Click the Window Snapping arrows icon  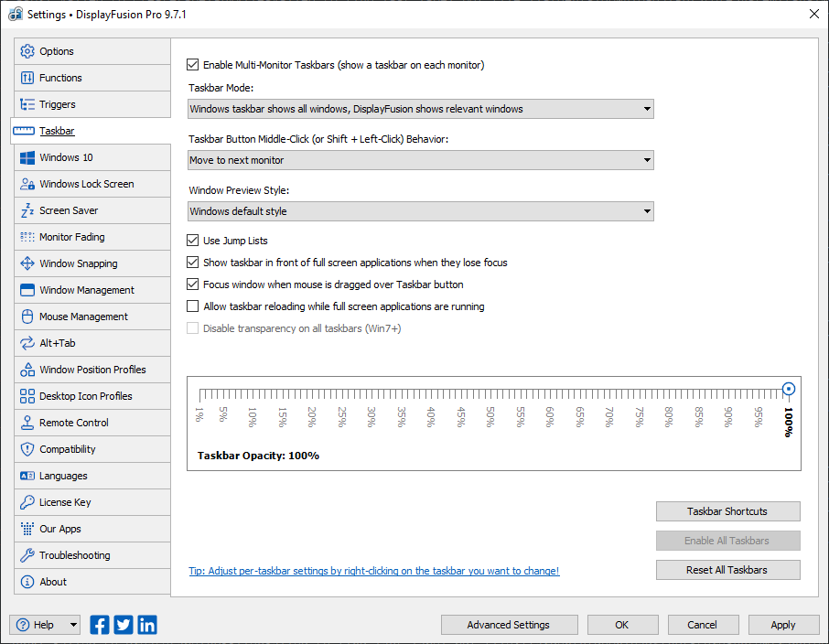pos(27,263)
